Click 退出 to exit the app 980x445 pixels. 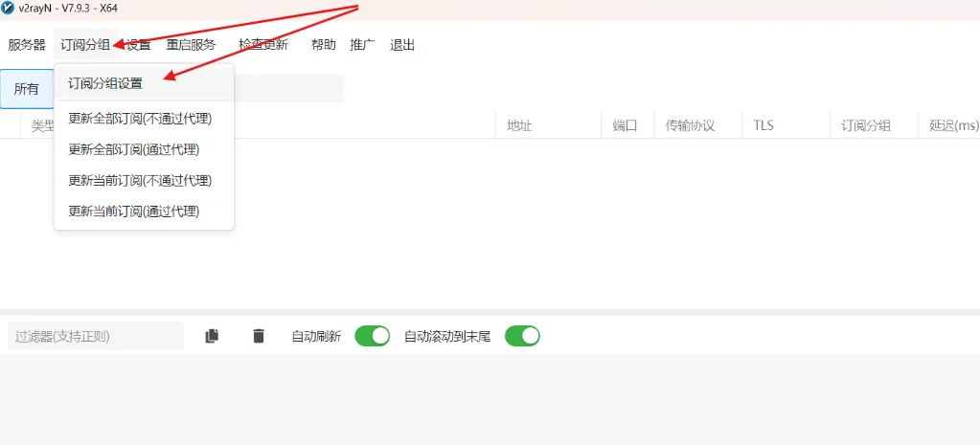click(402, 45)
